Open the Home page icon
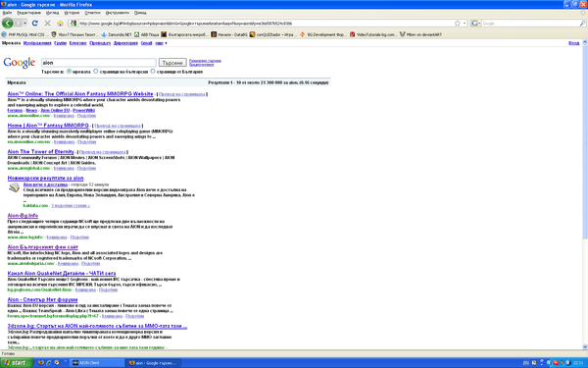The height and width of the screenshot is (368, 588). click(60, 24)
